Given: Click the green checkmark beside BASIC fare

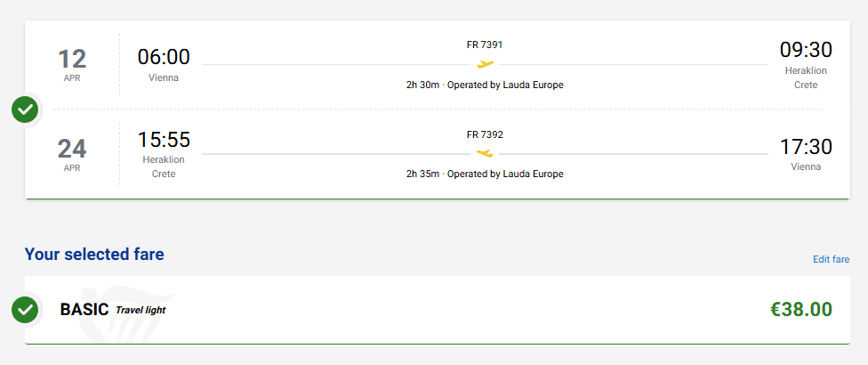Looking at the screenshot, I should [26, 310].
